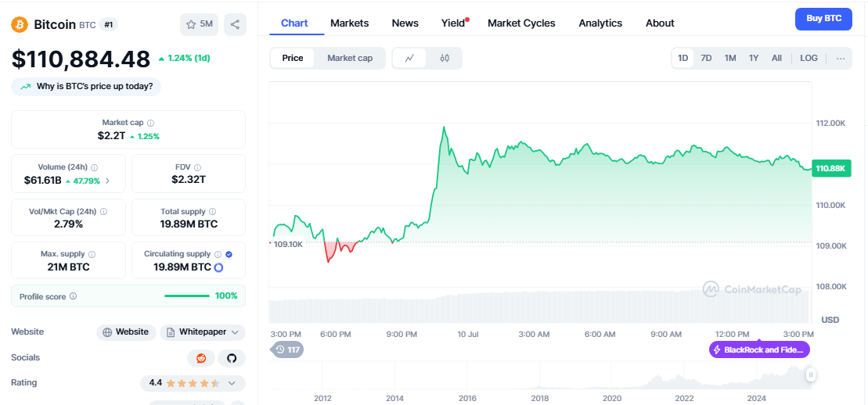Image resolution: width=868 pixels, height=405 pixels.
Task: Select the Price chart toggle
Action: [292, 58]
